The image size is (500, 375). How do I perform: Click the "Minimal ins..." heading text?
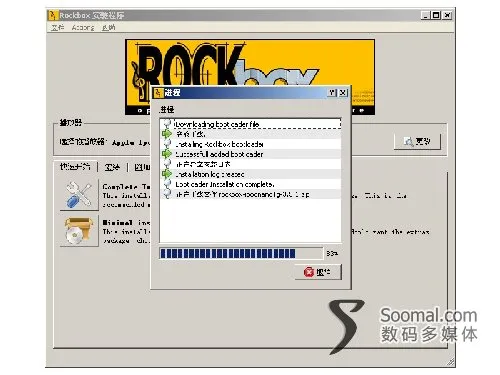tap(126, 222)
